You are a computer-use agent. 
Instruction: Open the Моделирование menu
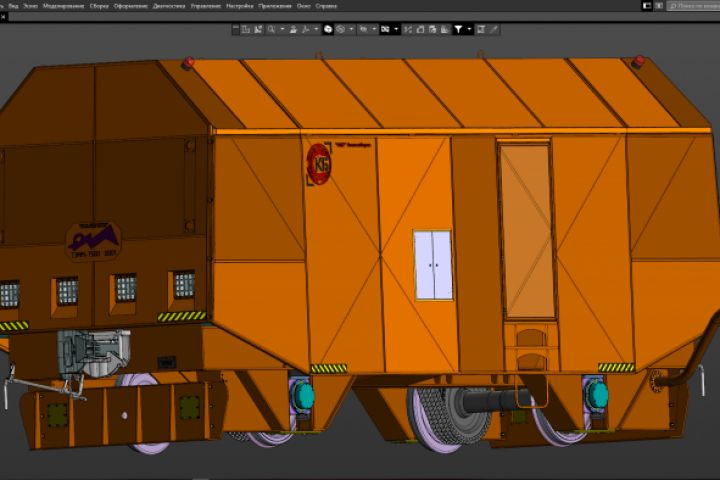click(63, 6)
